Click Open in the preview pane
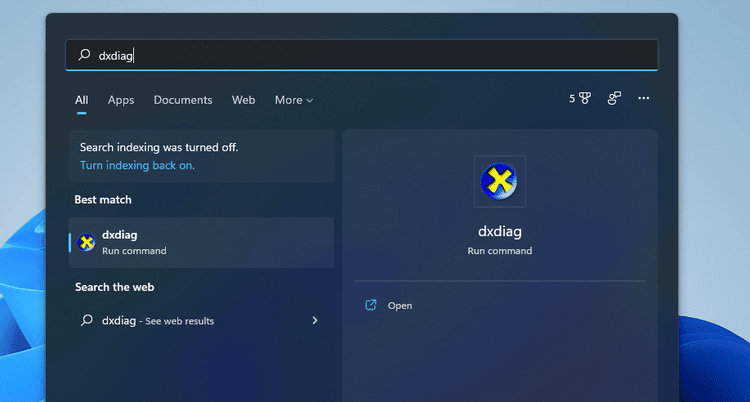 (400, 306)
